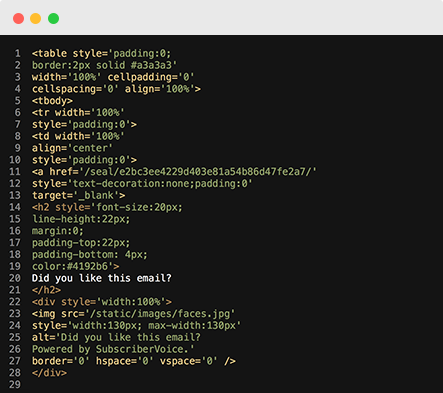Click line number 1 in the gutter
This screenshot has width=443, height=393.
pos(17,53)
